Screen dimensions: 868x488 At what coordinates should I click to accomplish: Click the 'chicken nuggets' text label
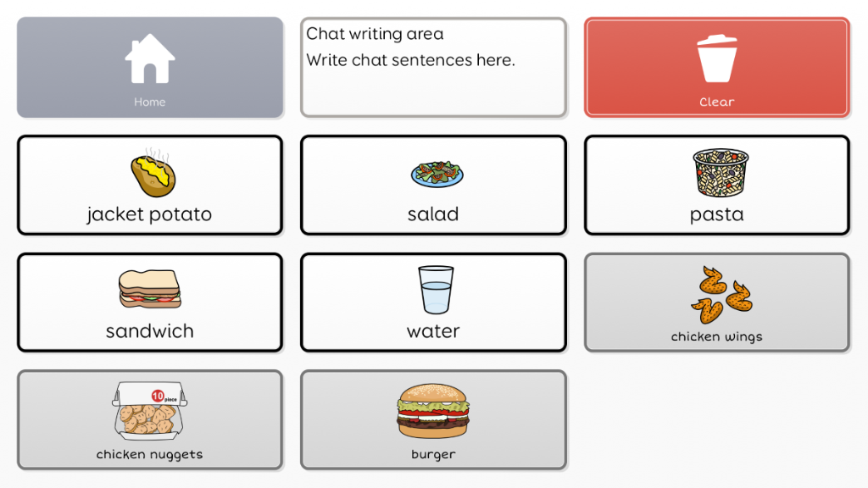(x=149, y=455)
